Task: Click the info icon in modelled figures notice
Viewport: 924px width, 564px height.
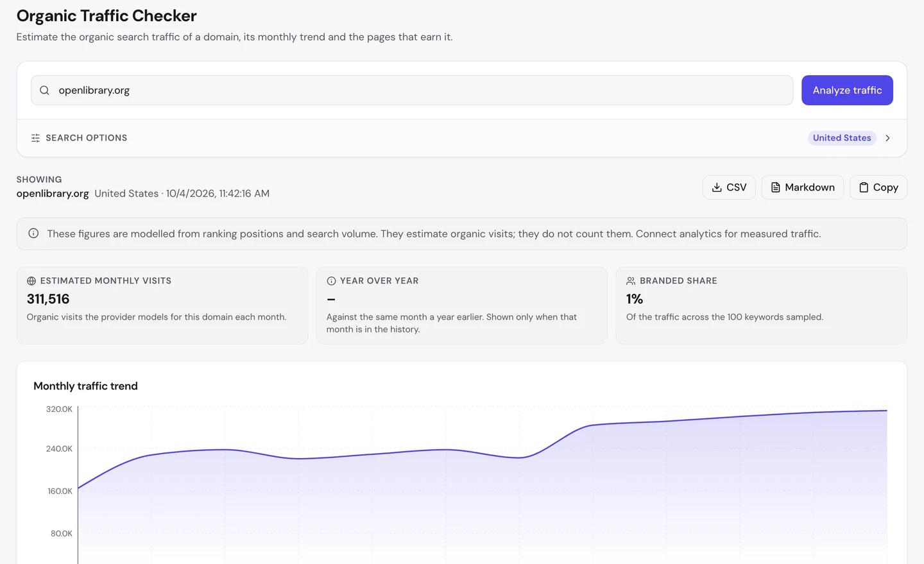Action: coord(33,234)
